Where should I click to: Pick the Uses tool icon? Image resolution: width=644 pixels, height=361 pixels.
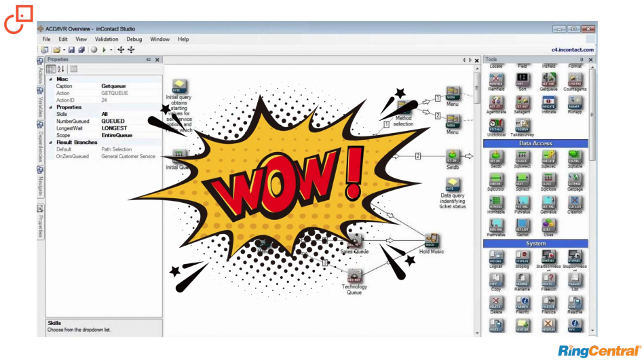click(x=548, y=225)
